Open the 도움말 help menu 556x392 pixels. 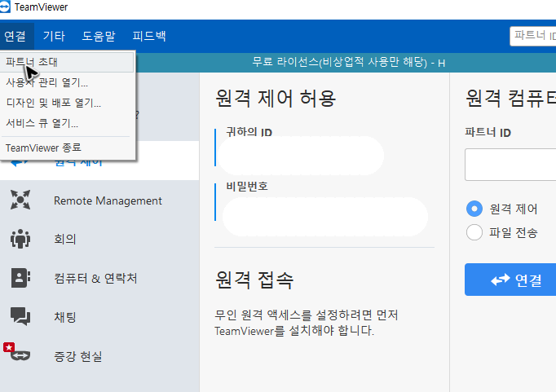[x=99, y=36]
